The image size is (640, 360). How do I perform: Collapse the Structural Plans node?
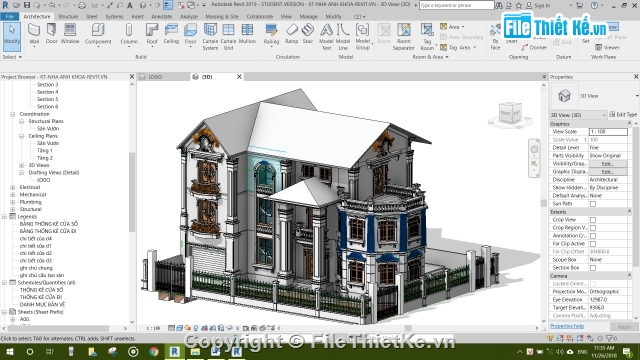click(22, 121)
